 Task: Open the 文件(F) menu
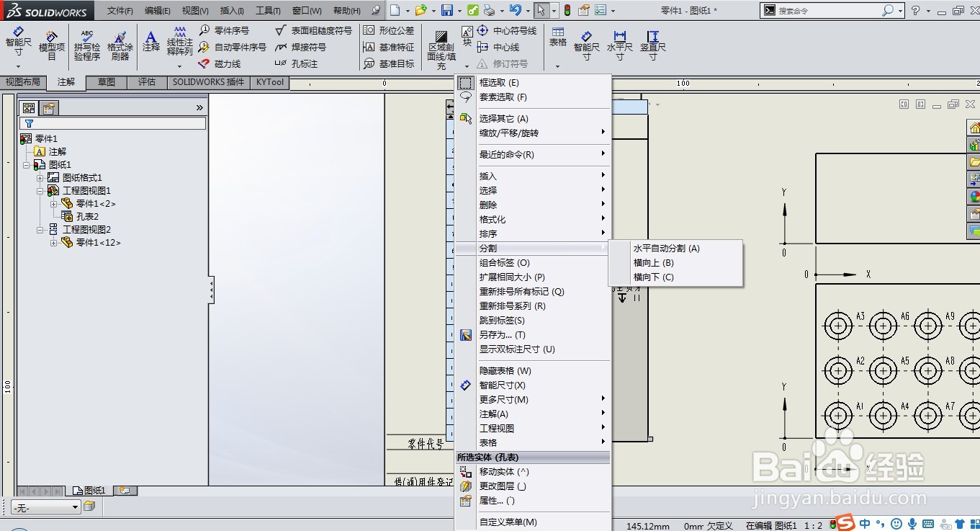coord(120,11)
